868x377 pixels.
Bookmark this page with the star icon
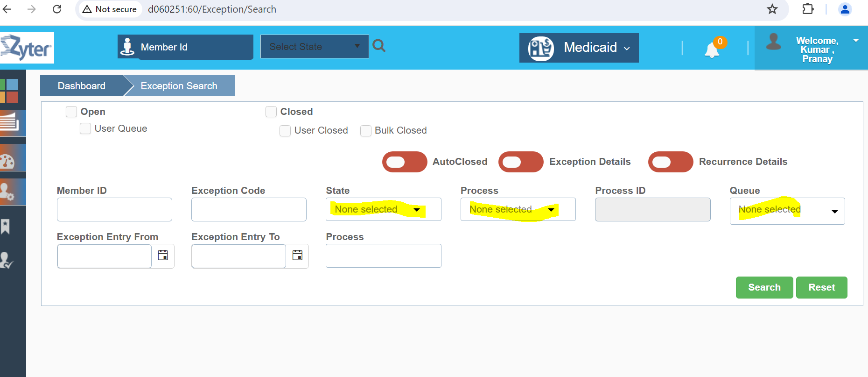[772, 9]
